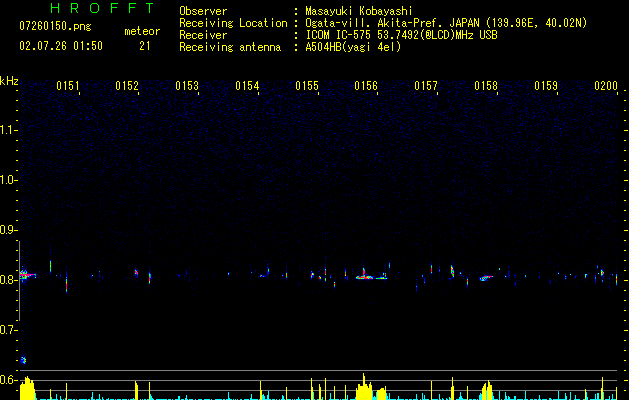Click the 0.6 frequency axis label
The image size is (629, 400).
click(x=8, y=380)
